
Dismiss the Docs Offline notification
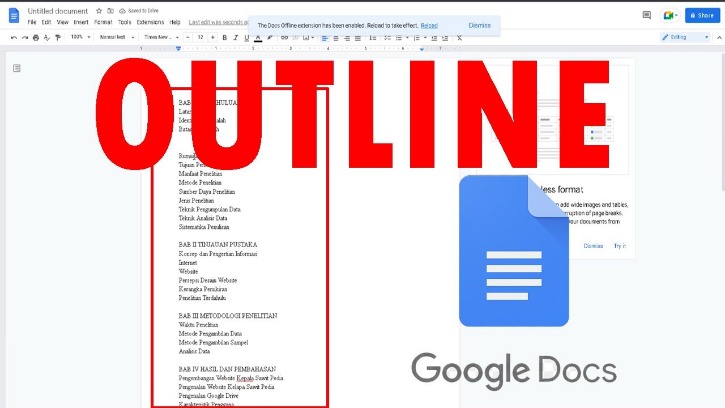coord(479,25)
